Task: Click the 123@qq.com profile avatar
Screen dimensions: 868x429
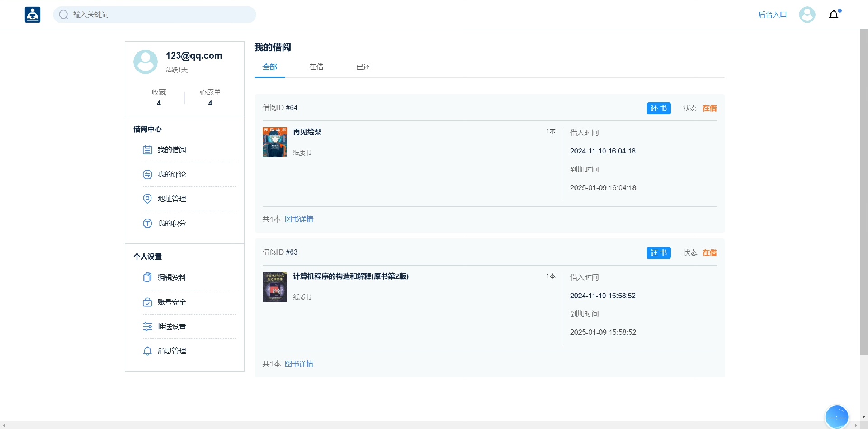Action: (x=146, y=62)
